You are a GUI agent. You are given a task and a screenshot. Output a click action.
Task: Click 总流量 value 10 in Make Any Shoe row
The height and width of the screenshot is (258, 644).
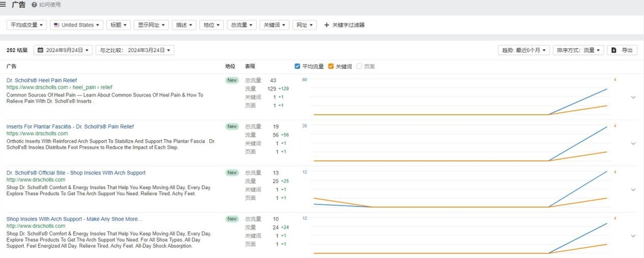point(275,219)
